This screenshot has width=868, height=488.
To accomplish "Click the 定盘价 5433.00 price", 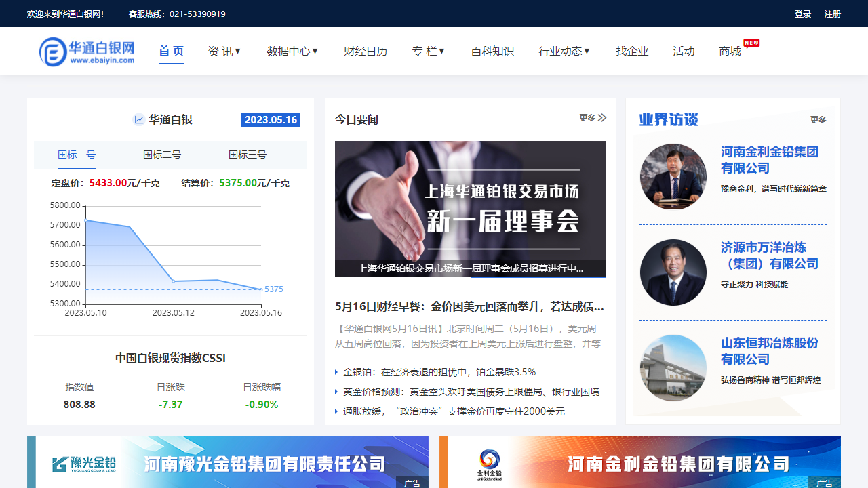I will (x=108, y=183).
